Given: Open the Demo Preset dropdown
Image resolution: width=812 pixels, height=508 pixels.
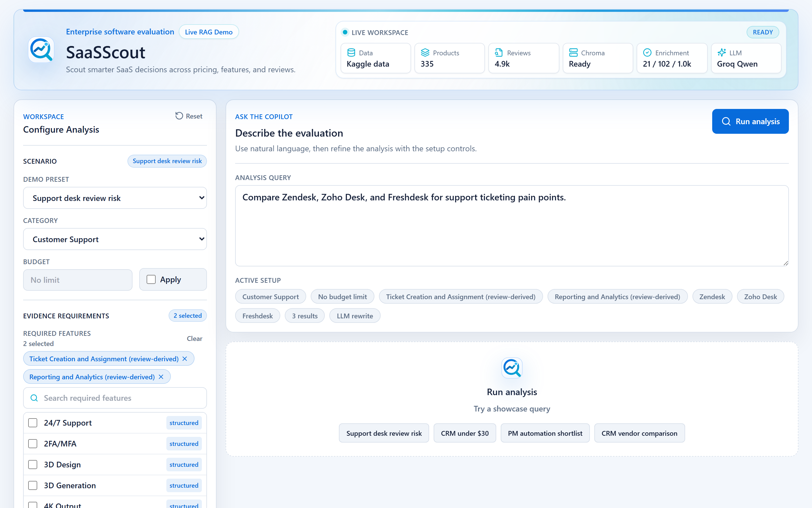Looking at the screenshot, I should pos(115,198).
